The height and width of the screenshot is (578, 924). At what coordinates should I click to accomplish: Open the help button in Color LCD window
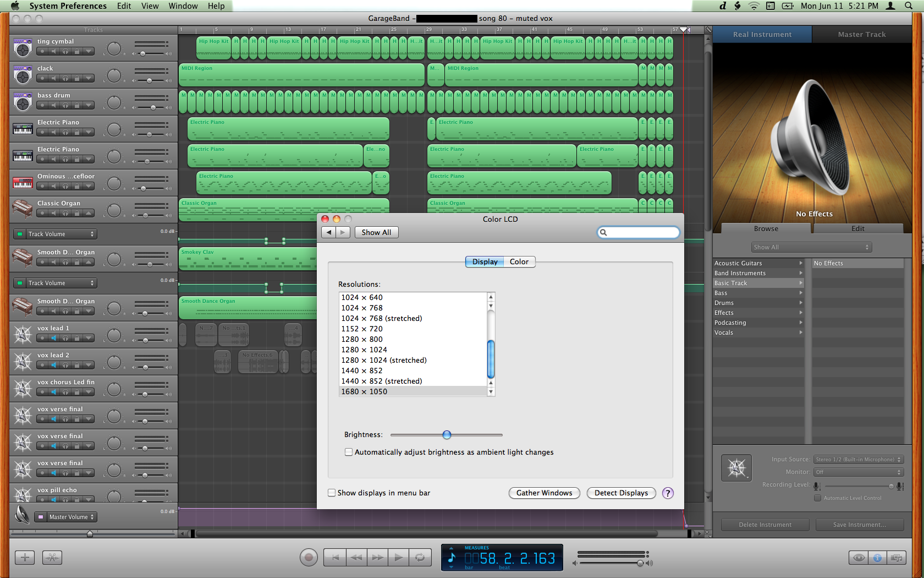(668, 493)
